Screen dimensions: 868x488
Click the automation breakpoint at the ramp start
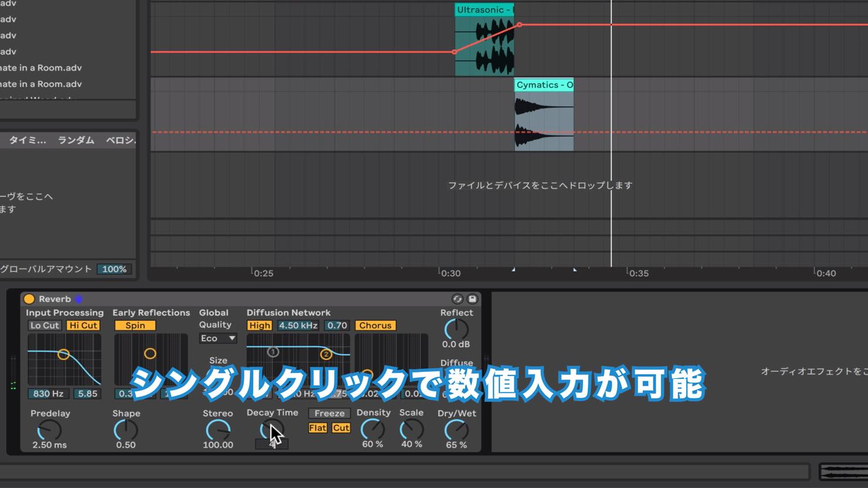pos(455,52)
